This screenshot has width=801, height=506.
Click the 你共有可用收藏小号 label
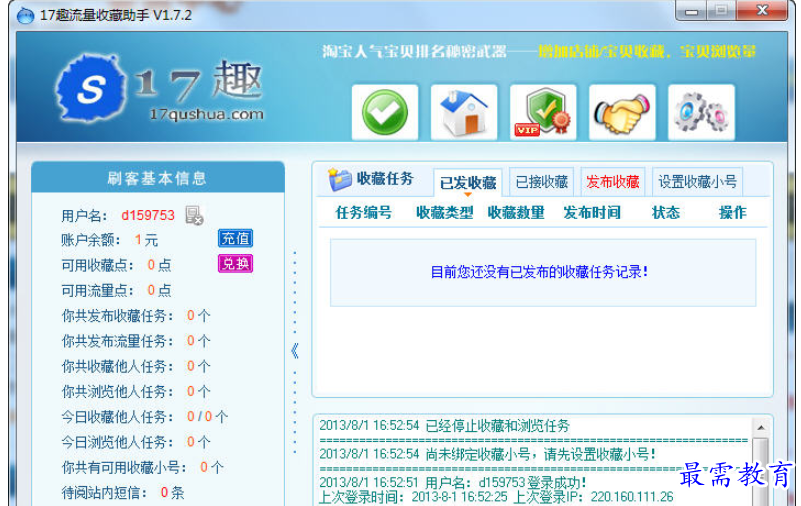click(124, 467)
